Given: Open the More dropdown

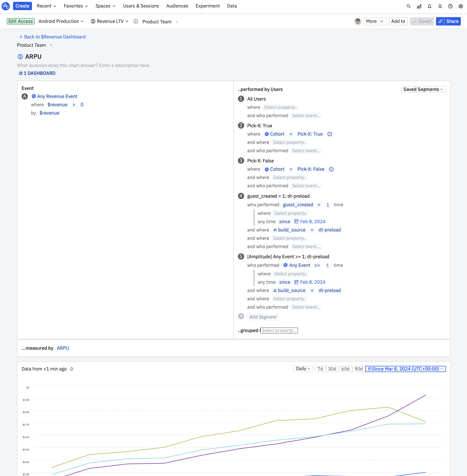Looking at the screenshot, I should [x=375, y=21].
